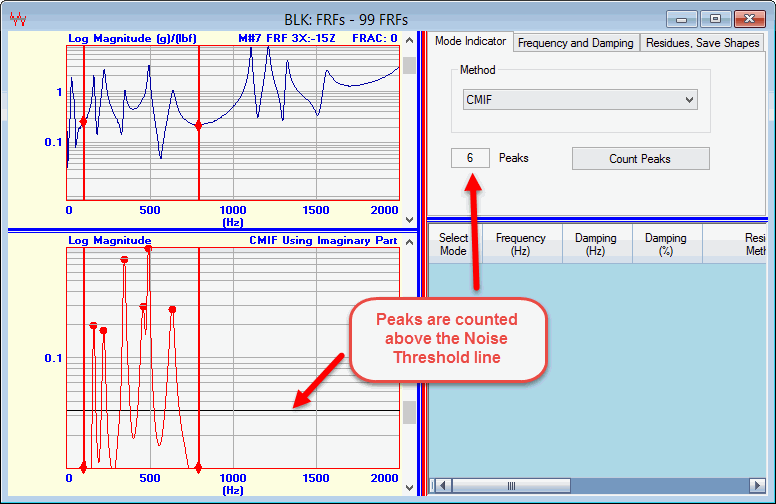The width and height of the screenshot is (776, 504).
Task: Click the left band cursor marker on the upper FRF trace
Action: pyautogui.click(x=84, y=122)
